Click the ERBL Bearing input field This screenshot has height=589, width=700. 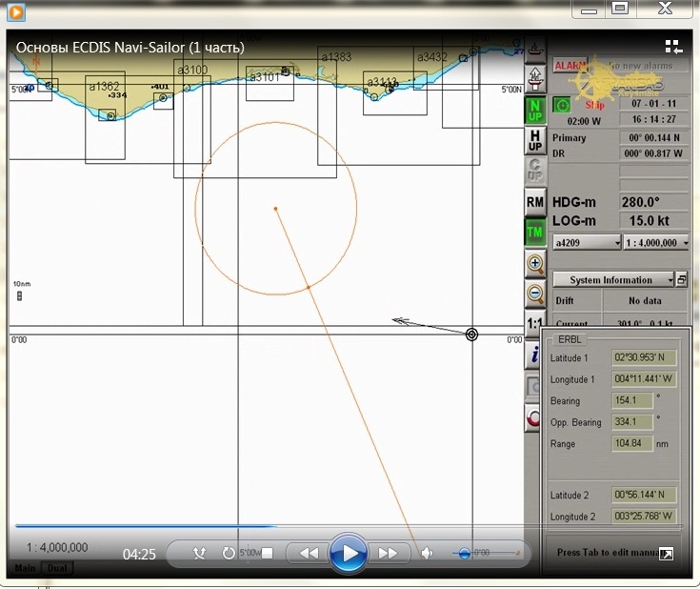[x=627, y=400]
